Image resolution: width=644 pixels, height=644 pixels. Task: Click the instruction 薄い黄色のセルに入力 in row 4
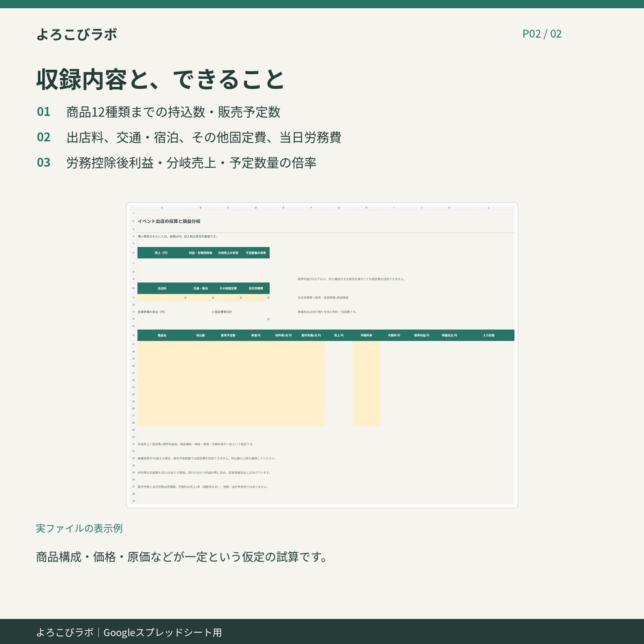[x=178, y=236]
